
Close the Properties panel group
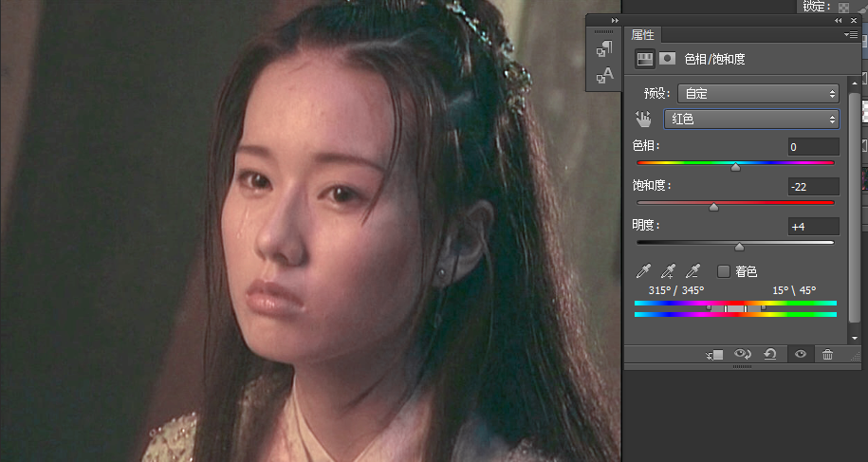(x=854, y=21)
